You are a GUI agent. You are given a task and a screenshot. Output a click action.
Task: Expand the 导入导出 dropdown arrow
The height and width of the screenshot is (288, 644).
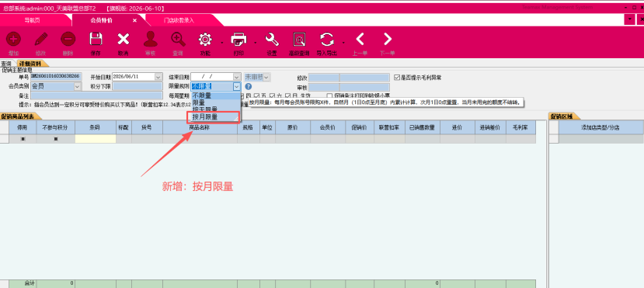click(343, 42)
